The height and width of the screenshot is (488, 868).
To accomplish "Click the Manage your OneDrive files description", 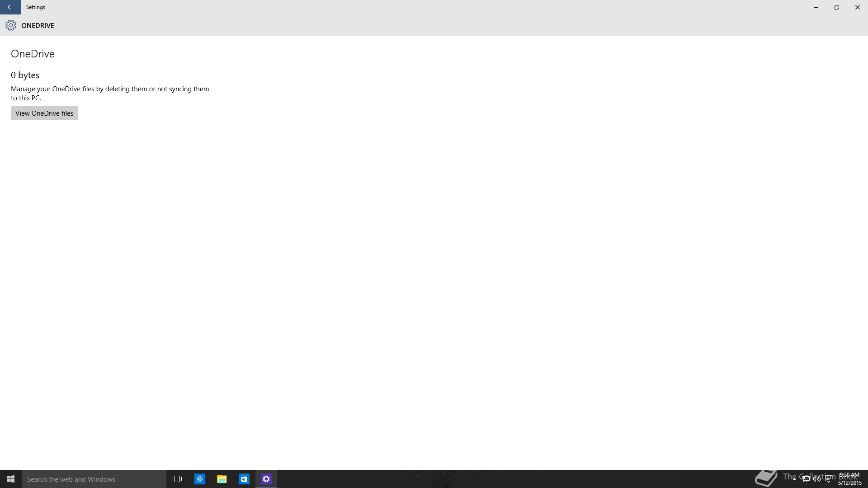I will click(110, 93).
